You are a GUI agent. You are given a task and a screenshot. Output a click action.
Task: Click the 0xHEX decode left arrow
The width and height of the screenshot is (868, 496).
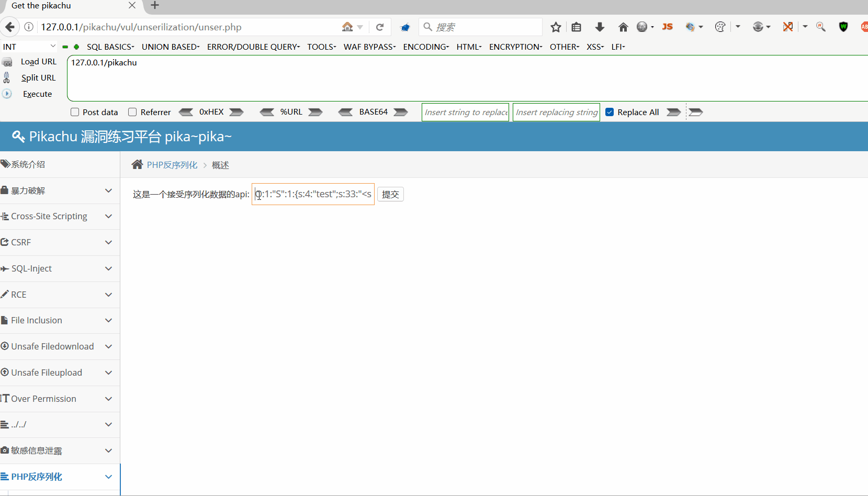pos(186,112)
